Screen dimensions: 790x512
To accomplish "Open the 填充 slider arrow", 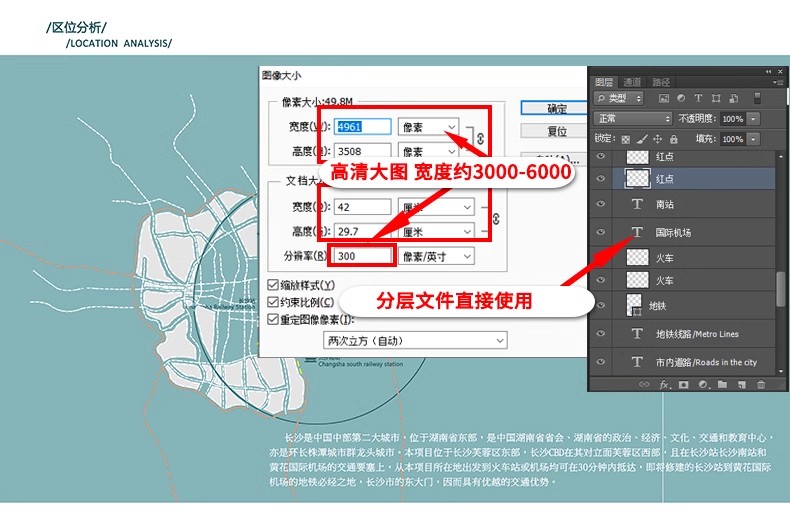I will tap(754, 139).
